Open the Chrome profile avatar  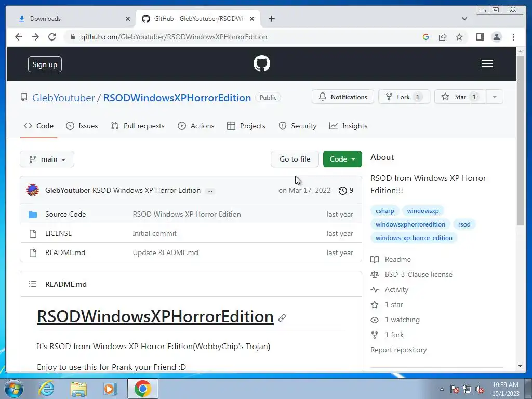496,37
